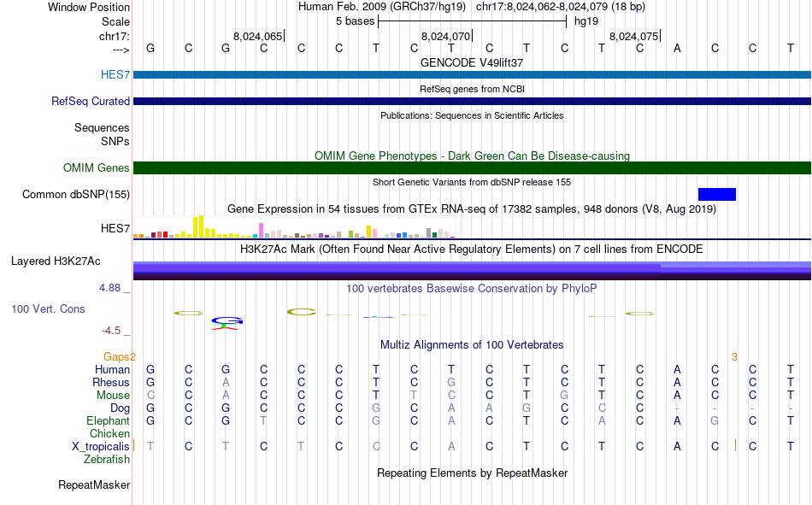The width and height of the screenshot is (812, 505).
Task: Click the 5 bases scale bar
Action: (x=473, y=21)
